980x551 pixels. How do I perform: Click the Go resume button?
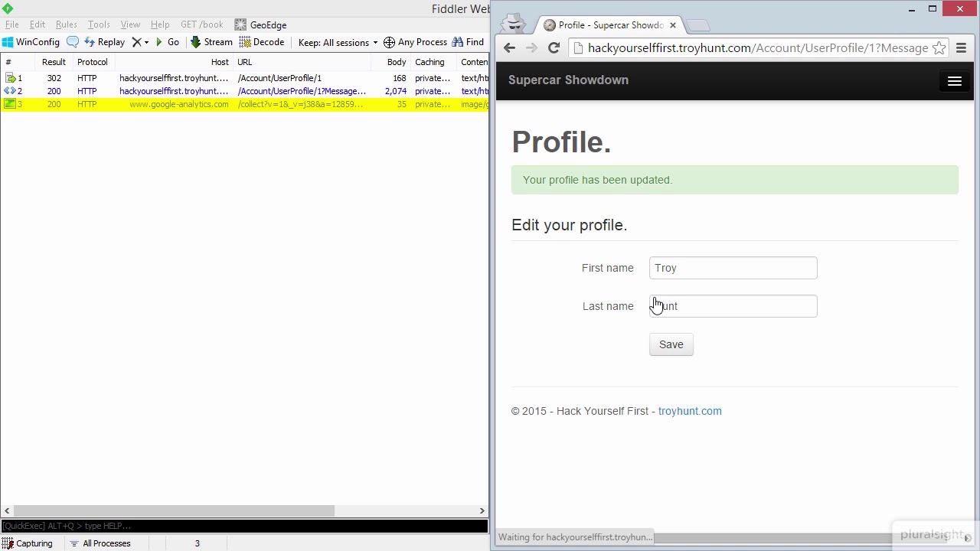(167, 42)
